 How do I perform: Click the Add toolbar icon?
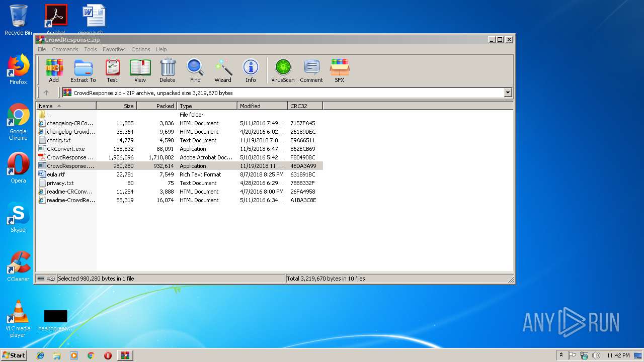[54, 71]
